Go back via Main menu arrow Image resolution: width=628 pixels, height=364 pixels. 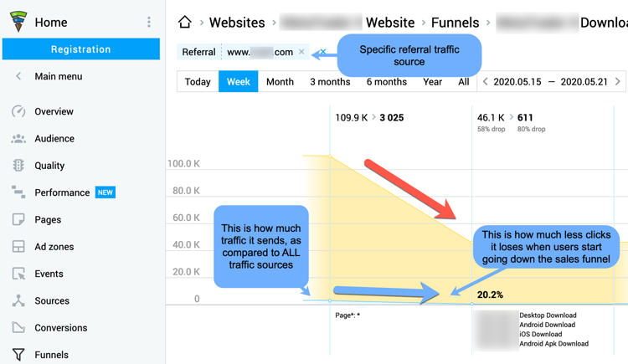18,76
